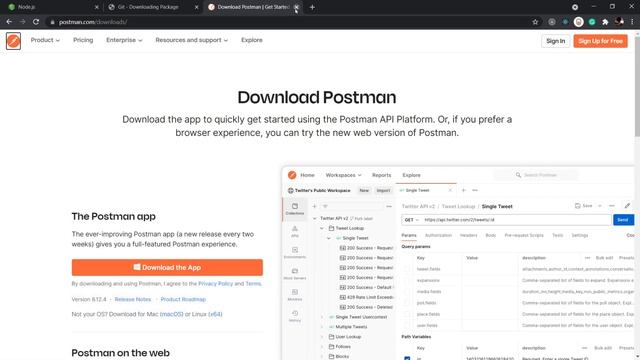This screenshot has width=640, height=360.
Task: Click the green Grammarly extension icon
Action: [592, 22]
